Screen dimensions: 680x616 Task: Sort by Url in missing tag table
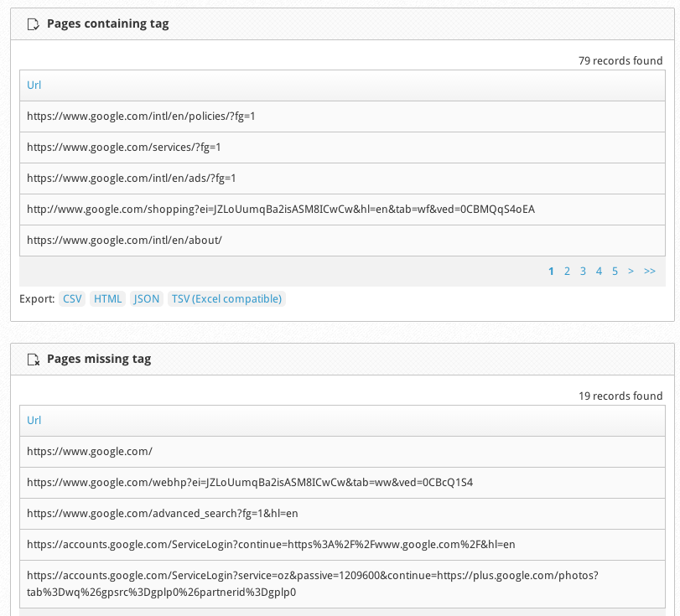pyautogui.click(x=34, y=420)
